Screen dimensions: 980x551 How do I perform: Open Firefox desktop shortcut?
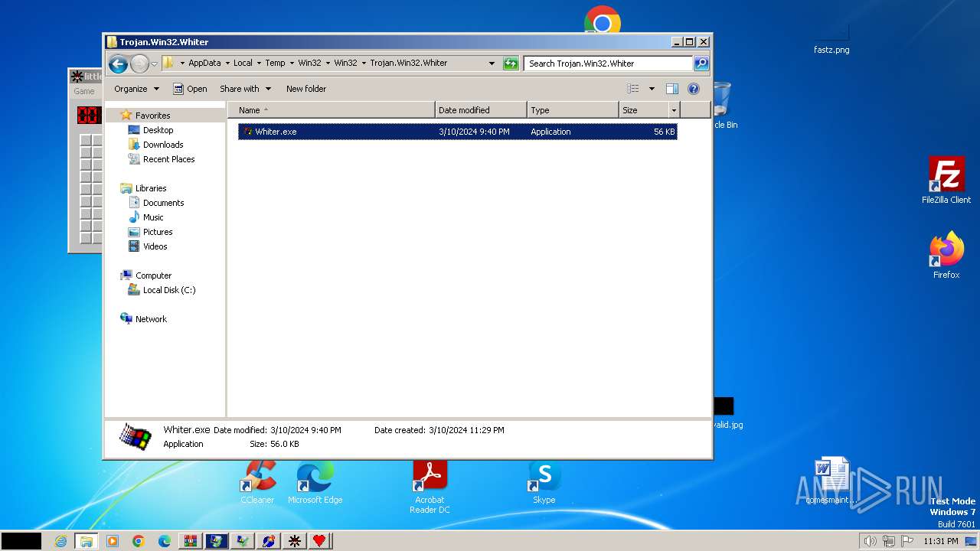(946, 255)
